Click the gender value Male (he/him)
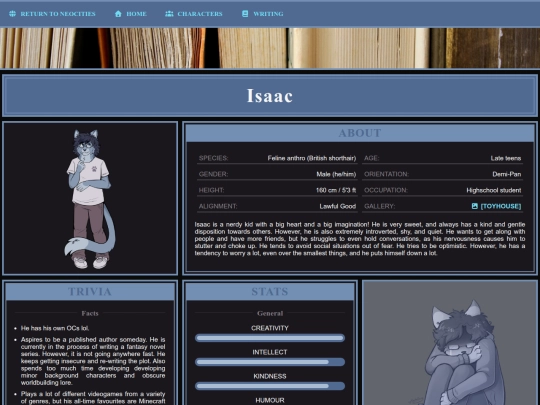540x405 pixels. click(x=336, y=174)
